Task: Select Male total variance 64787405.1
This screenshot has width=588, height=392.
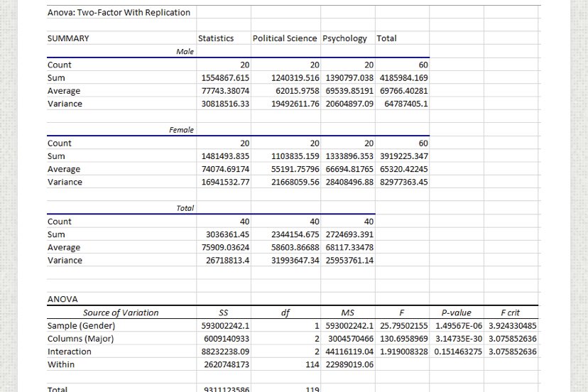Action: pyautogui.click(x=406, y=104)
